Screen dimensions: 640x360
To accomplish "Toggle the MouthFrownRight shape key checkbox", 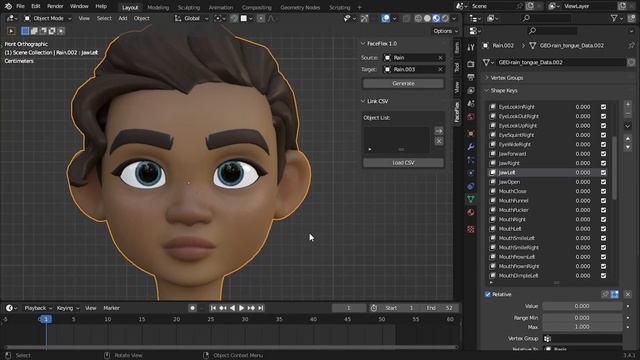I will [603, 267].
